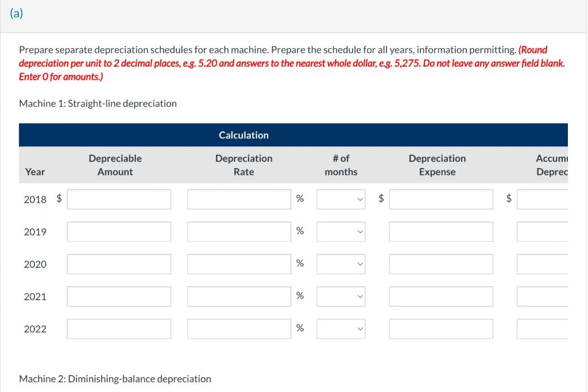Image resolution: width=588 pixels, height=392 pixels.
Task: Open the # of months dropdown for 2020
Action: (x=341, y=263)
